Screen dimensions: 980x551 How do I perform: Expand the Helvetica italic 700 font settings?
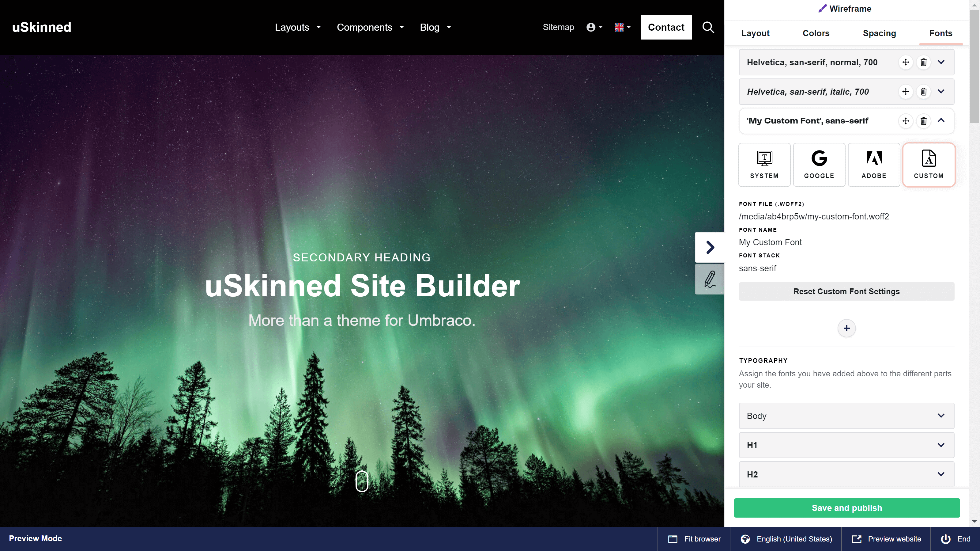941,91
